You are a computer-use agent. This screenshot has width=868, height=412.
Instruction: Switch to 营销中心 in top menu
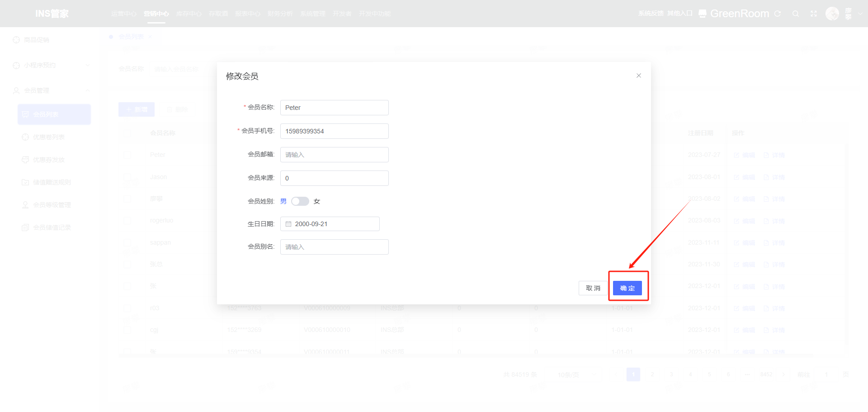pyautogui.click(x=156, y=14)
